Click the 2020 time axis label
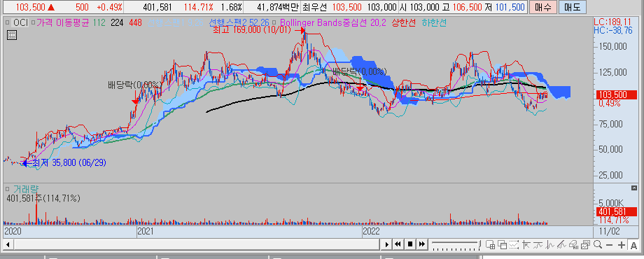The width and height of the screenshot is (644, 259). pyautogui.click(x=13, y=232)
